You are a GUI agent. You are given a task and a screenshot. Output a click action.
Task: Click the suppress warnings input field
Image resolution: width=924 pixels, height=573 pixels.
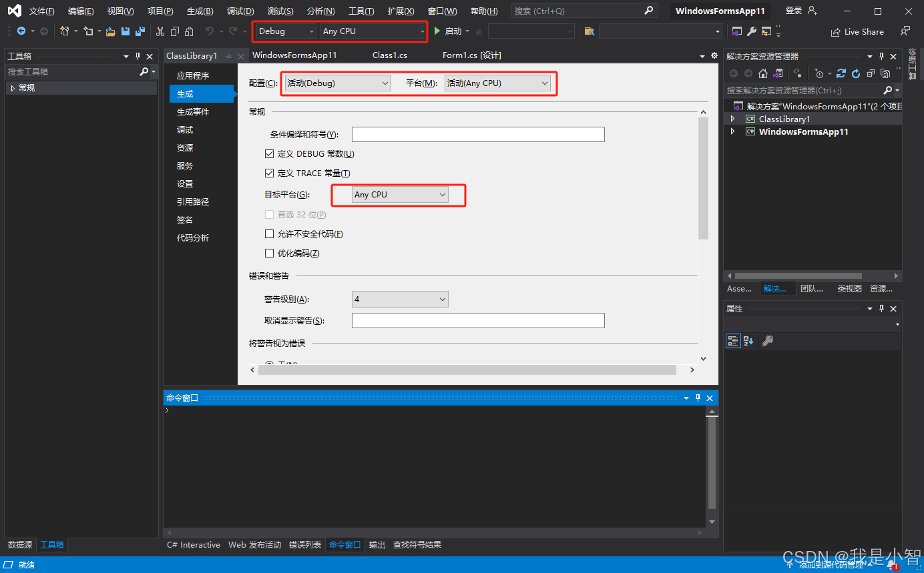pos(478,321)
